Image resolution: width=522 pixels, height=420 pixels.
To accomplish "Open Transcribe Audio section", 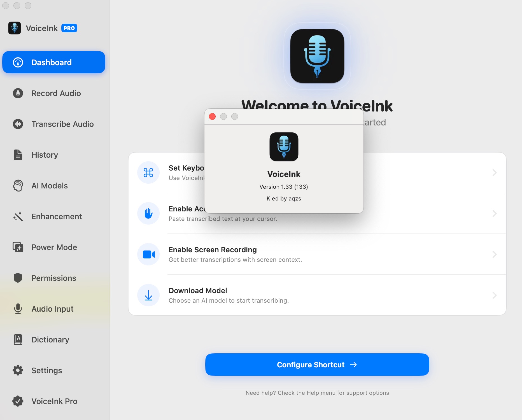I will coord(54,124).
